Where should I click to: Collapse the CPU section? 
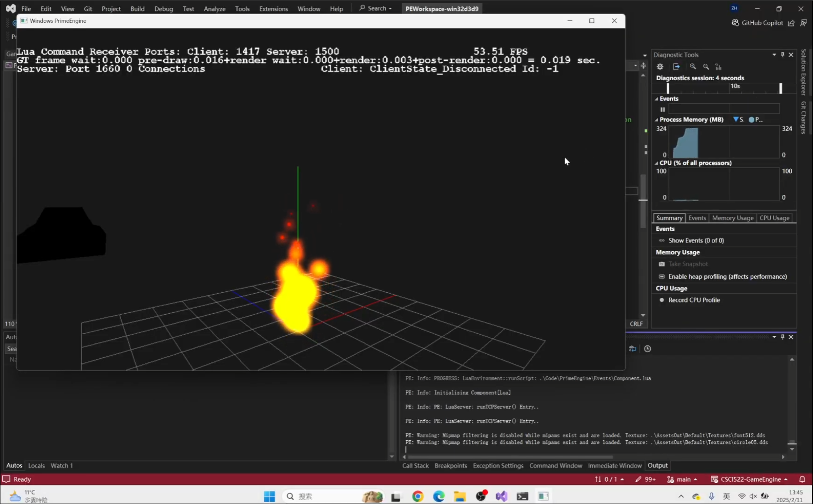pyautogui.click(x=656, y=163)
